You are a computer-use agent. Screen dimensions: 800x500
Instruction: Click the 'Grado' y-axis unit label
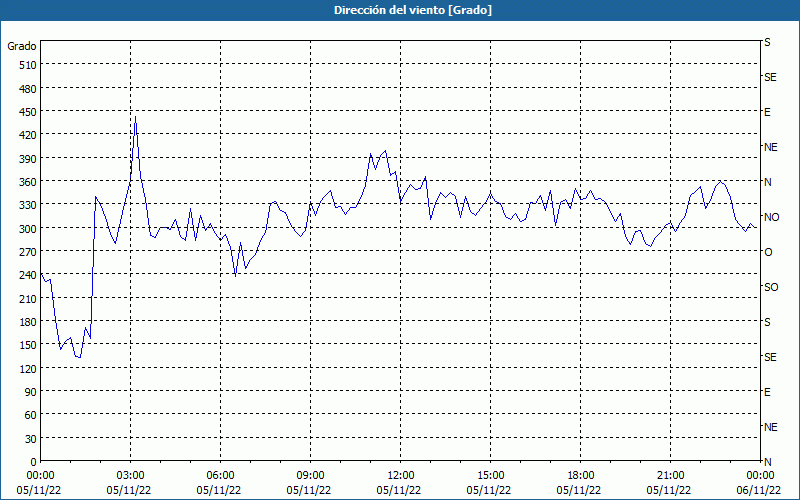(x=22, y=46)
